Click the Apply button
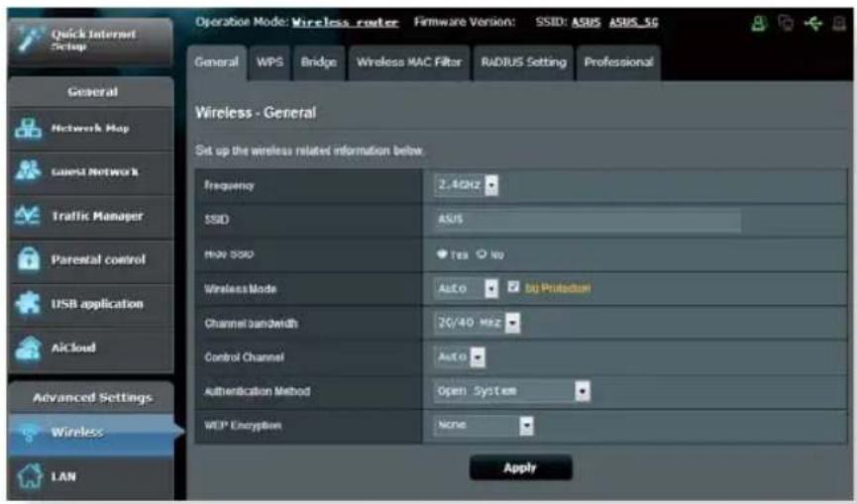Image resolution: width=857 pixels, height=504 pixels. pyautogui.click(x=520, y=468)
